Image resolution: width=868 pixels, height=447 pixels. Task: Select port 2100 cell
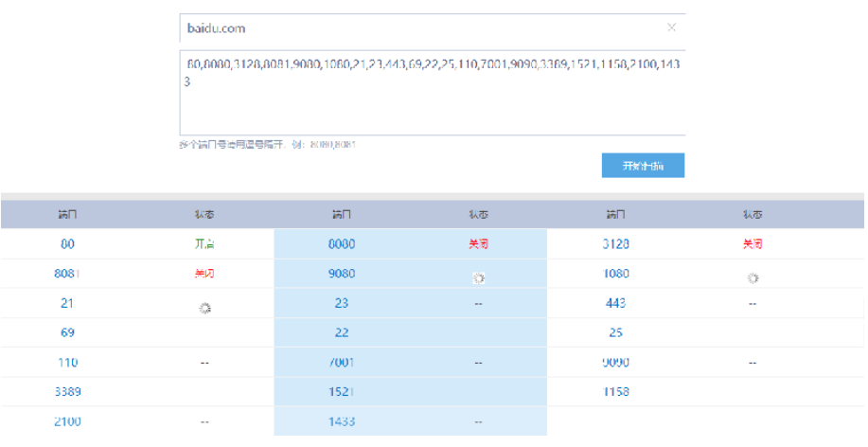(x=67, y=421)
